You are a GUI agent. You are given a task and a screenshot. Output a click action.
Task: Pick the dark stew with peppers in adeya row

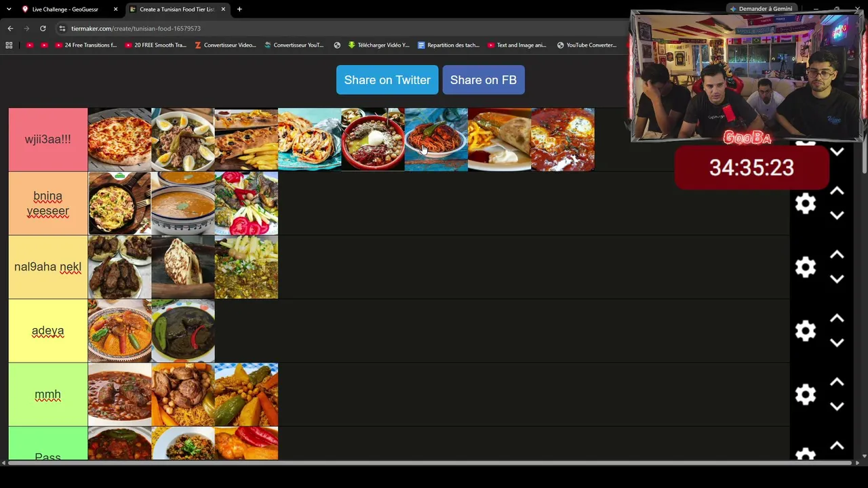183,331
